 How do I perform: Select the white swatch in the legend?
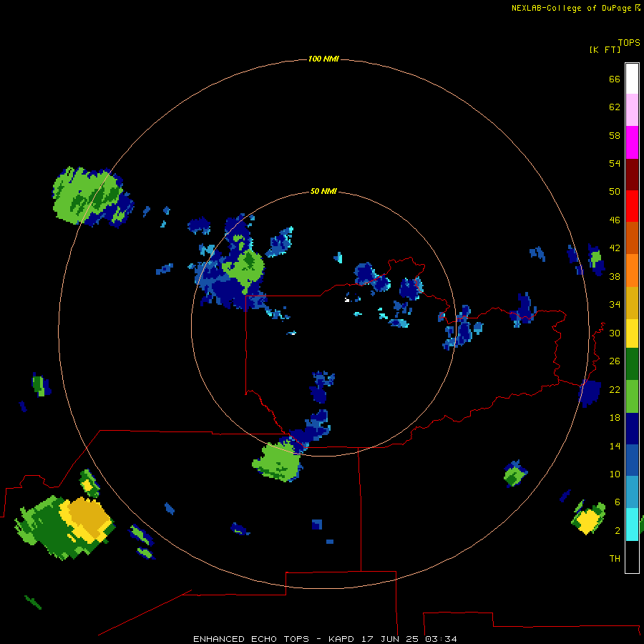pos(632,79)
